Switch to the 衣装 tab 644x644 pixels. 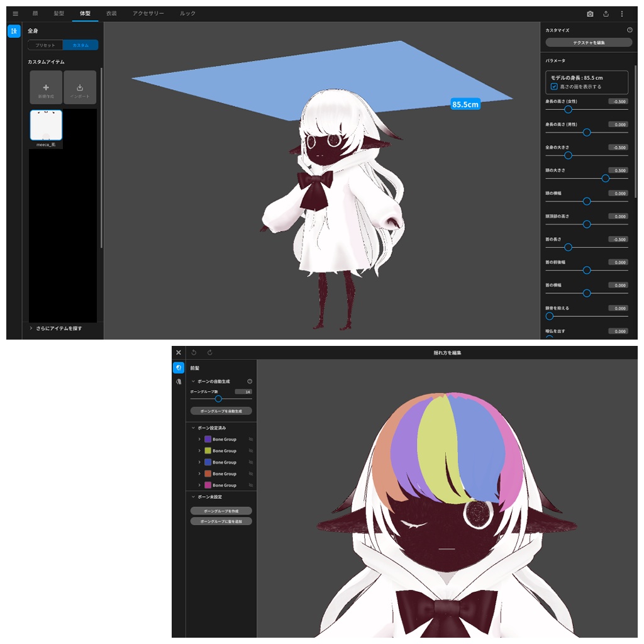111,13
